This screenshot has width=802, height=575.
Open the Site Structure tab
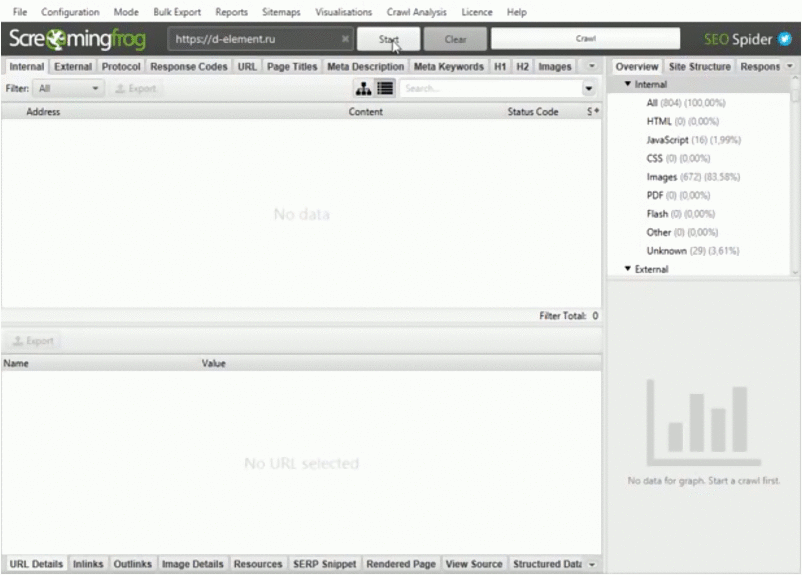coord(699,66)
